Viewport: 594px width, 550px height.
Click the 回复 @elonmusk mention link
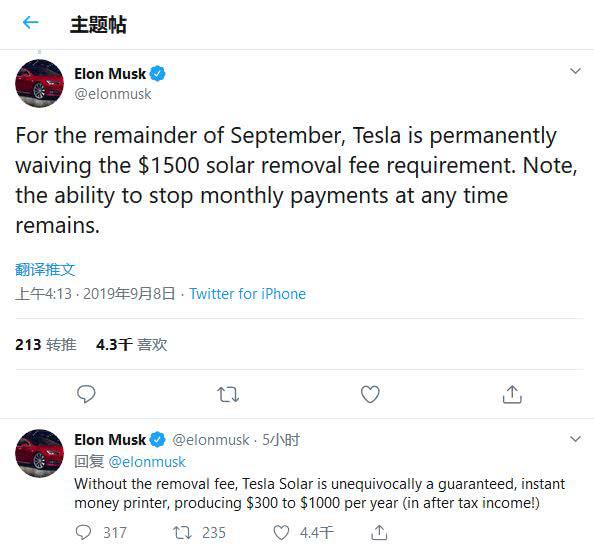[147, 462]
